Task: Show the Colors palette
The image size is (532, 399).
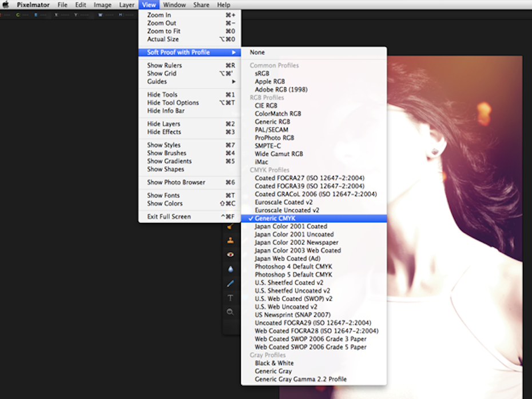Action: tap(165, 204)
